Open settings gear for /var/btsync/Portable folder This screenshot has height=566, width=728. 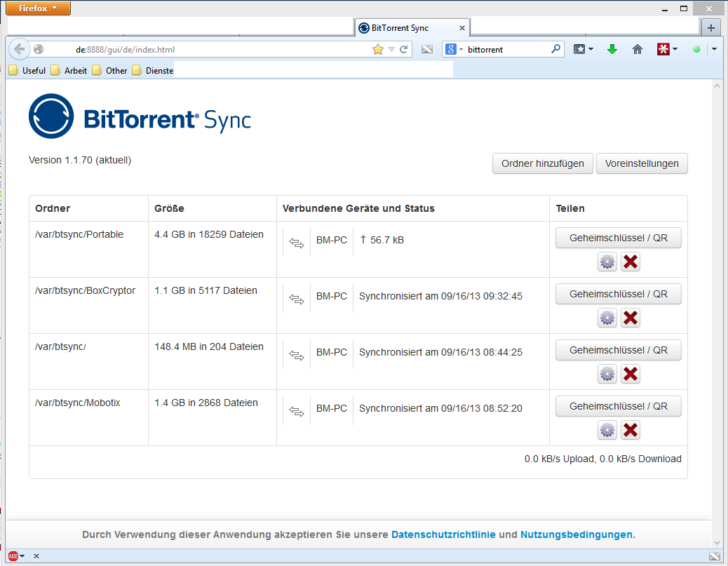pyautogui.click(x=607, y=262)
